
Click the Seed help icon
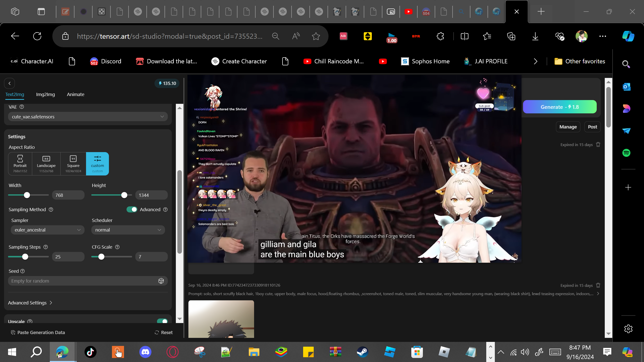click(23, 271)
